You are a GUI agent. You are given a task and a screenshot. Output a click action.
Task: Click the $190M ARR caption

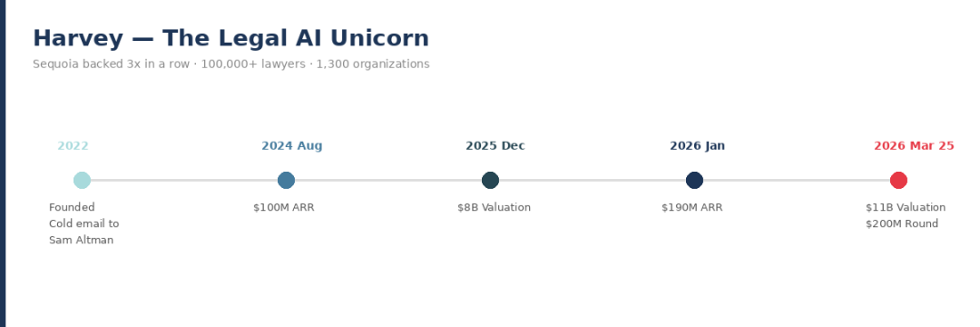(691, 208)
